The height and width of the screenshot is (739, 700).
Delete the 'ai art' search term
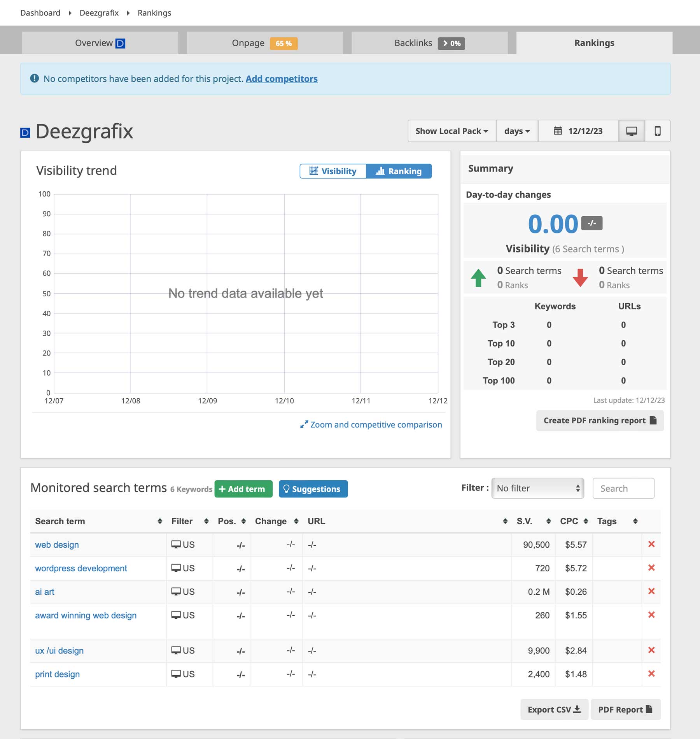click(651, 592)
